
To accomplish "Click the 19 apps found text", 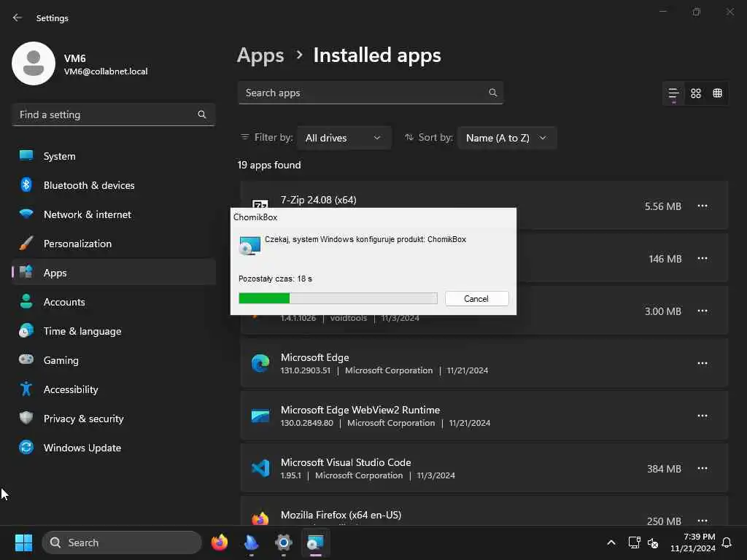I will click(269, 165).
